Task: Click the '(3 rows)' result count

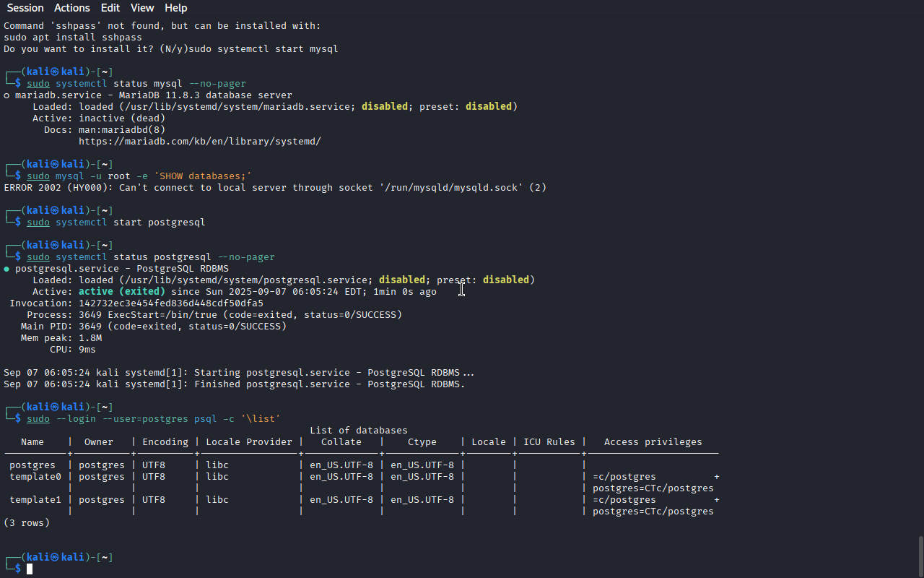Action: (27, 523)
